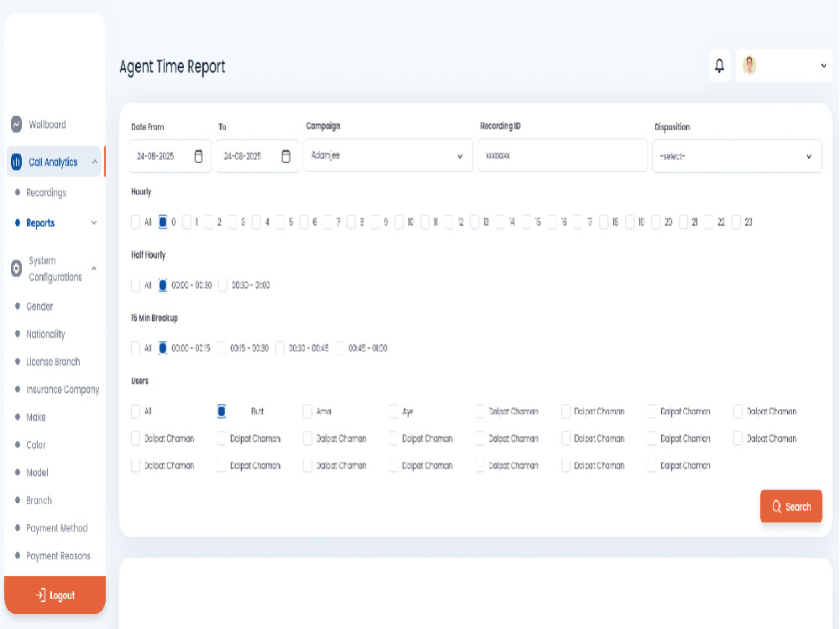
Task: Uncheck the Butt user checkbox
Action: coord(221,411)
